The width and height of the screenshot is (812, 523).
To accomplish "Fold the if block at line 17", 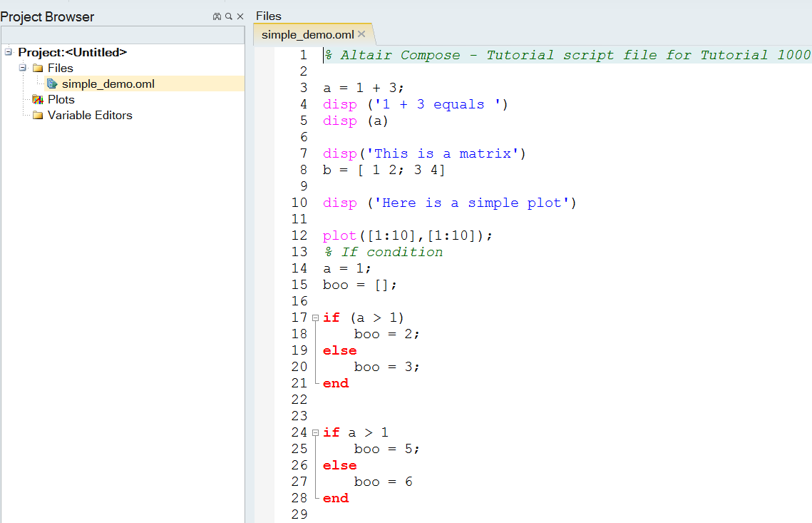I will (315, 318).
